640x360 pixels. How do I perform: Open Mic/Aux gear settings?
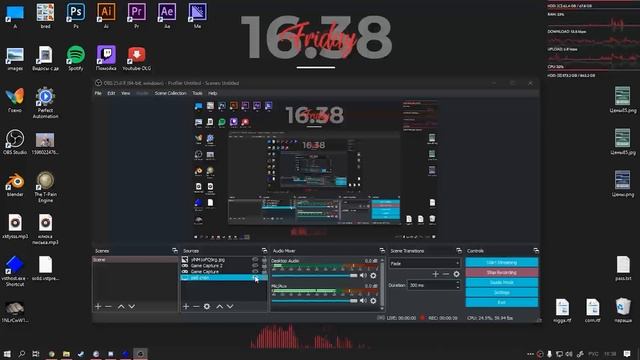point(373,301)
